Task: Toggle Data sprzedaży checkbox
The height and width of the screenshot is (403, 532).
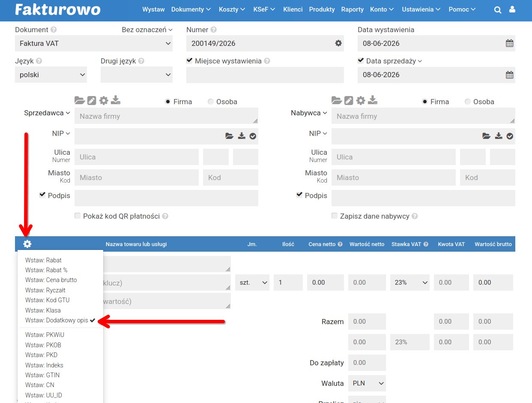Action: (x=361, y=61)
